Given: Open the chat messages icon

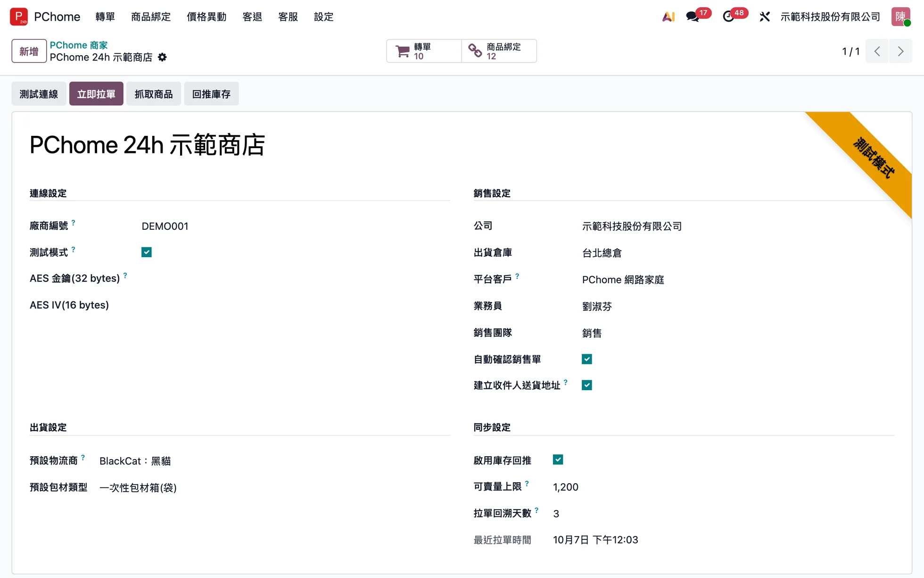Looking at the screenshot, I should 693,17.
